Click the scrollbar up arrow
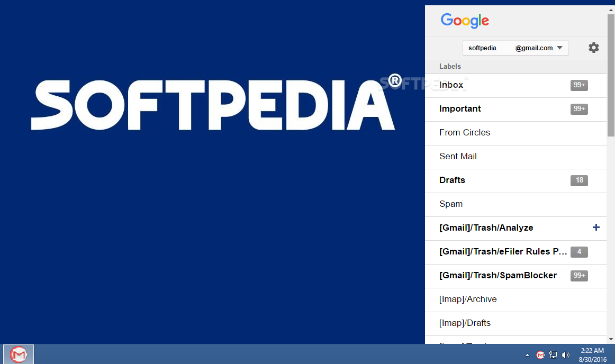Screen dimensions: 615x364 [x=611, y=10]
